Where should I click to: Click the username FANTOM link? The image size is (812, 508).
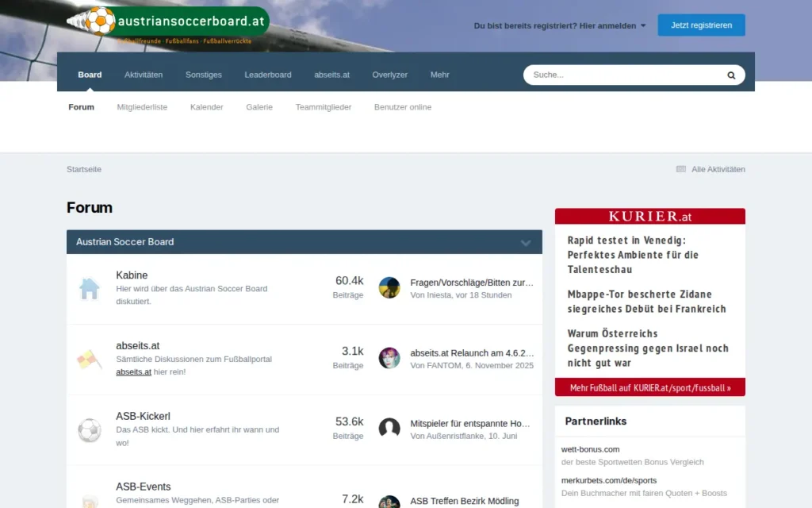click(444, 365)
